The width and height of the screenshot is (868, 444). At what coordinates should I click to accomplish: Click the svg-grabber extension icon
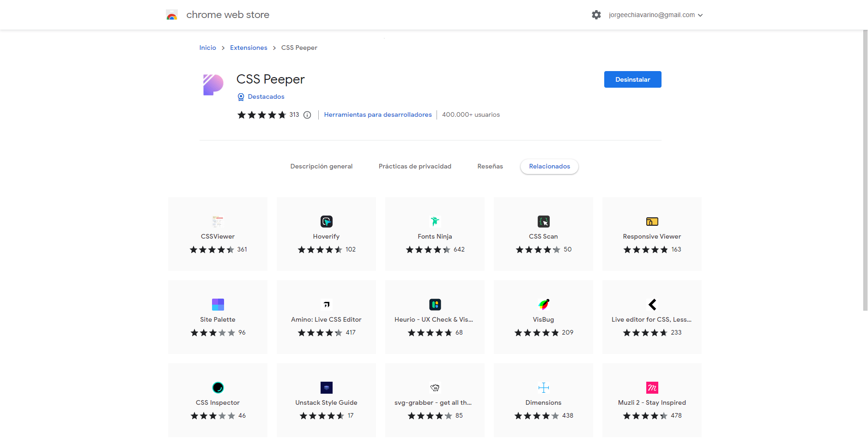tap(435, 388)
